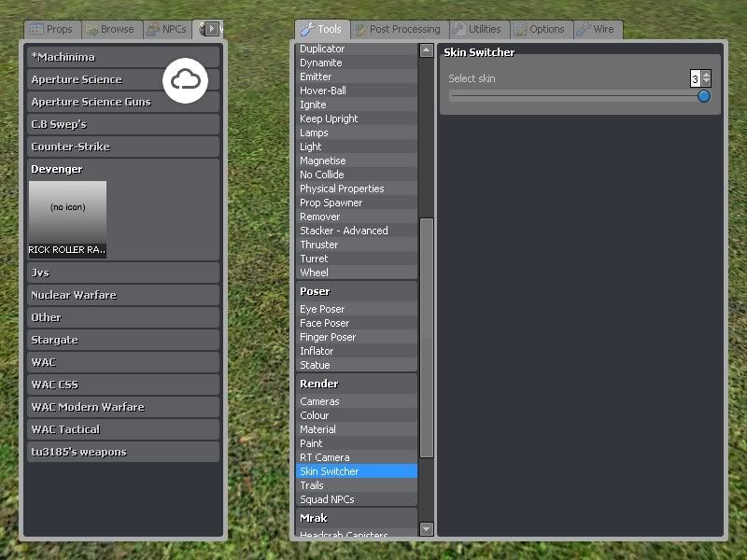
Task: Select the Emitter tool
Action: click(x=357, y=77)
